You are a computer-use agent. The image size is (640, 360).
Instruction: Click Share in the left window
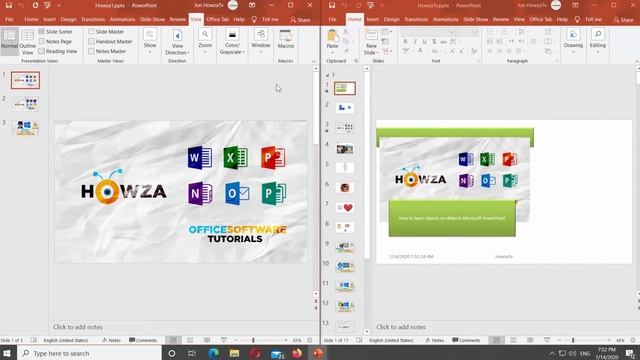pyautogui.click(x=300, y=19)
